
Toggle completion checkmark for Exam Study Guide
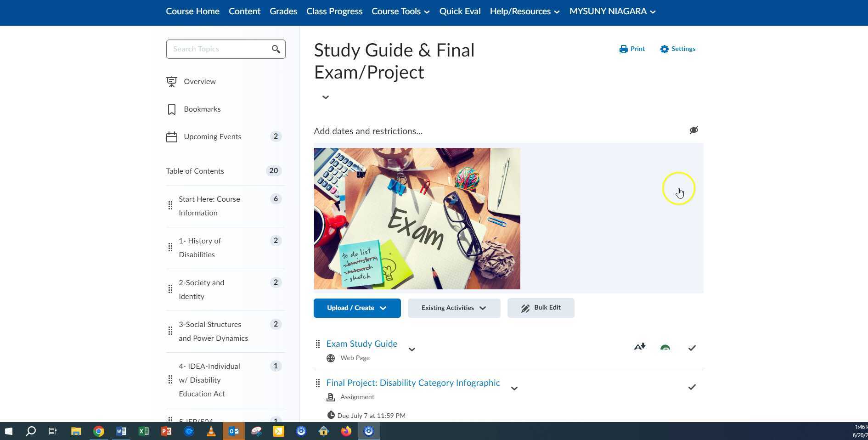692,348
